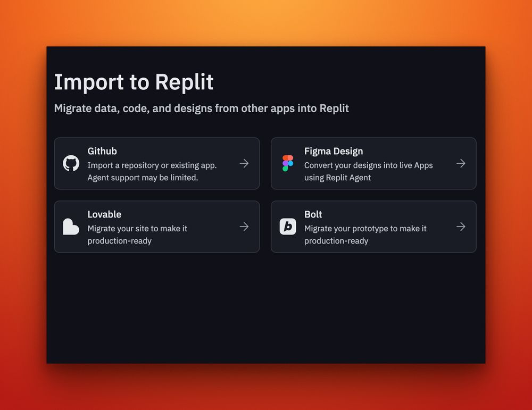This screenshot has height=410, width=532.
Task: Click the arrow on the Figma Design card
Action: (x=461, y=163)
